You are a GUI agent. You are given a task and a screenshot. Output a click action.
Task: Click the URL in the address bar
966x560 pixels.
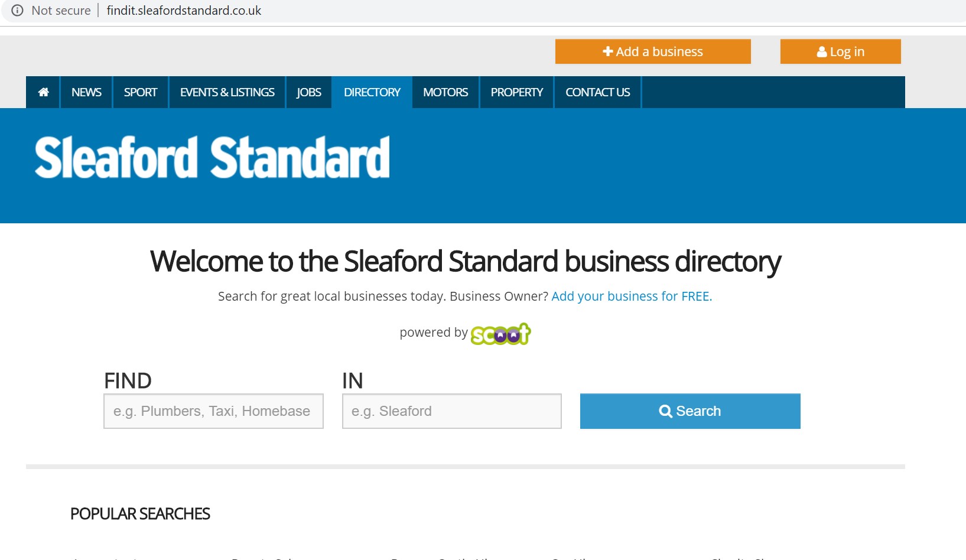[x=184, y=11]
